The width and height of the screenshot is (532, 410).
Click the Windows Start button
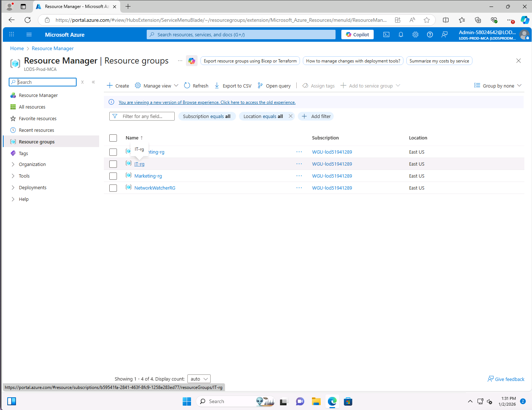pos(187,401)
